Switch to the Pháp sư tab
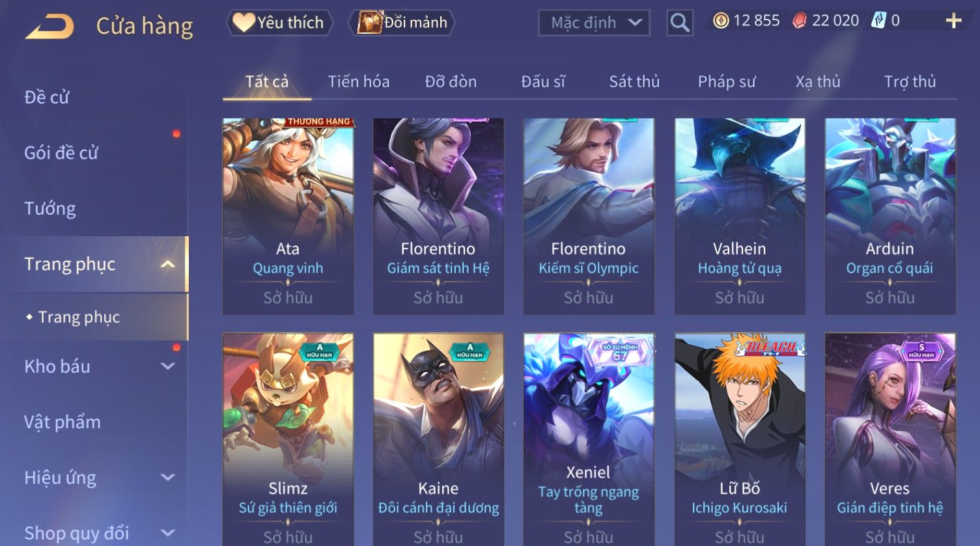980x546 pixels. point(727,81)
